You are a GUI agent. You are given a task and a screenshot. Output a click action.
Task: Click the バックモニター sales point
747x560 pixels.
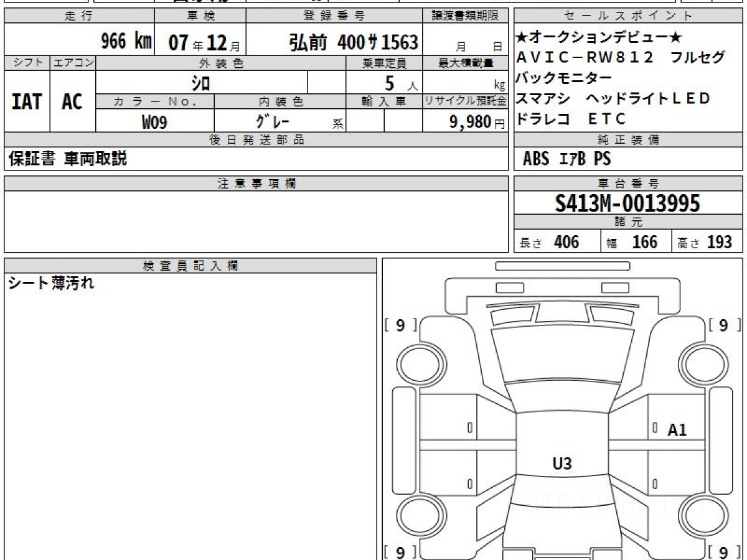pos(563,78)
